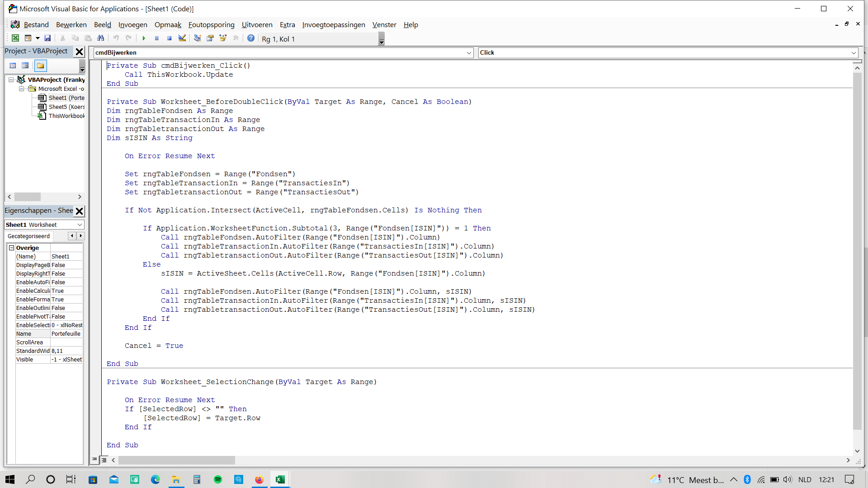
Task: Run the macro with the green play icon
Action: tap(144, 38)
